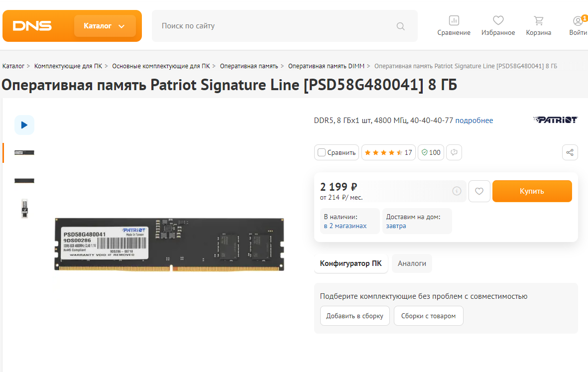Select the Конфигуратор ПК tab

point(351,263)
